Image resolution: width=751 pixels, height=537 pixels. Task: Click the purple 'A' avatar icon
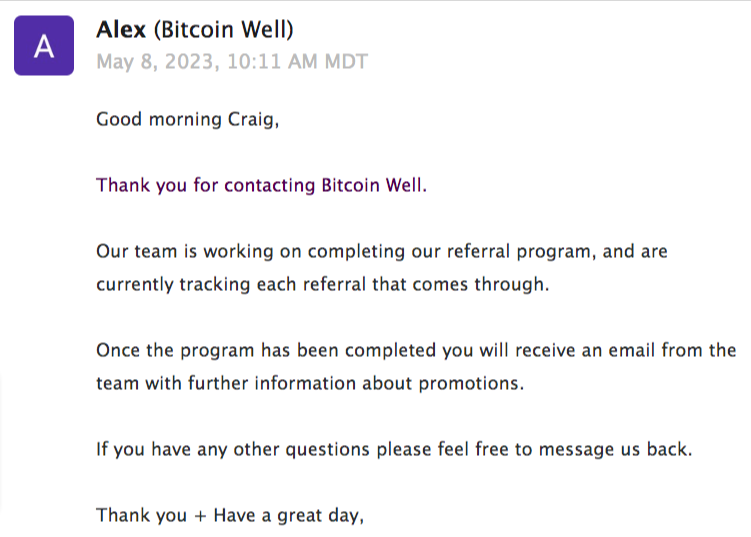[x=44, y=46]
